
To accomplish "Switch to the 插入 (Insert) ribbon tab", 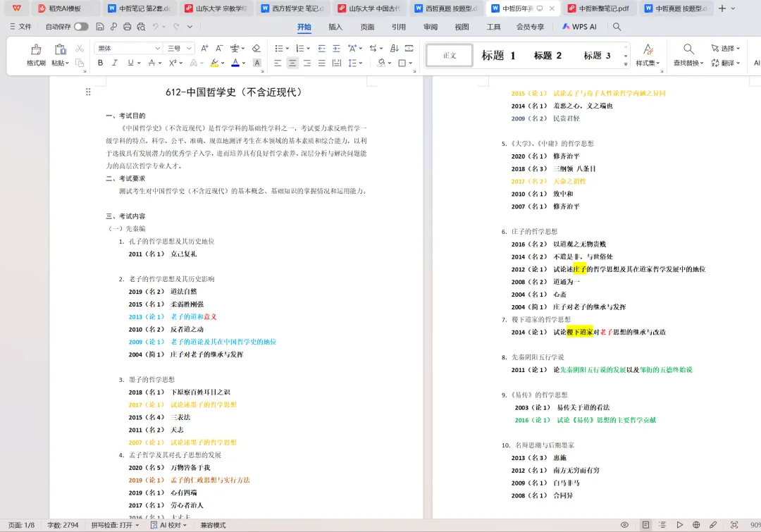I will [334, 27].
